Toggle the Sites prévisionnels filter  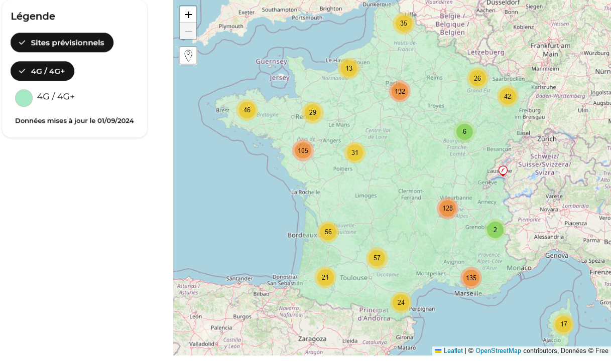point(62,43)
